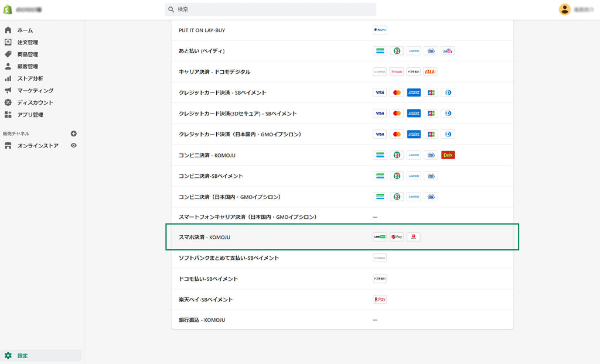Open 注文管理 in the sidebar
The image size is (600, 364).
[28, 43]
